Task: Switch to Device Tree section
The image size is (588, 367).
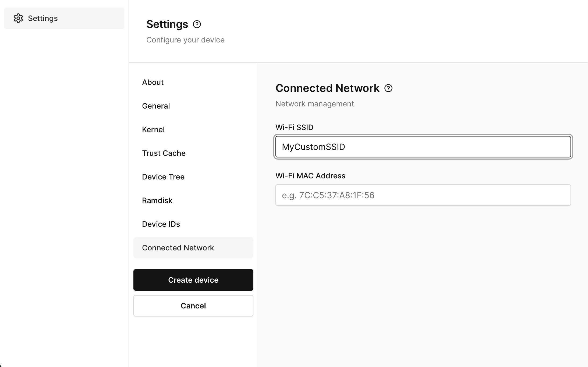Action: click(x=193, y=177)
